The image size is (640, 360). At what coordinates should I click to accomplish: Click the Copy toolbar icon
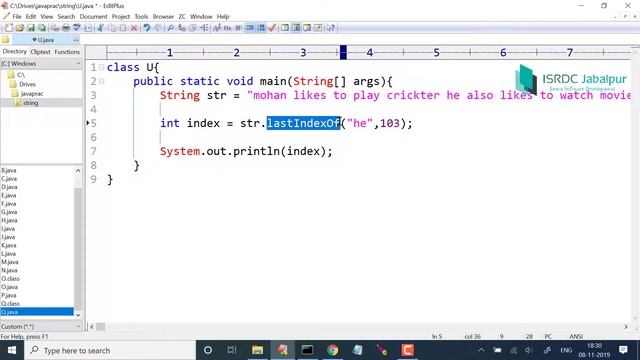112,28
